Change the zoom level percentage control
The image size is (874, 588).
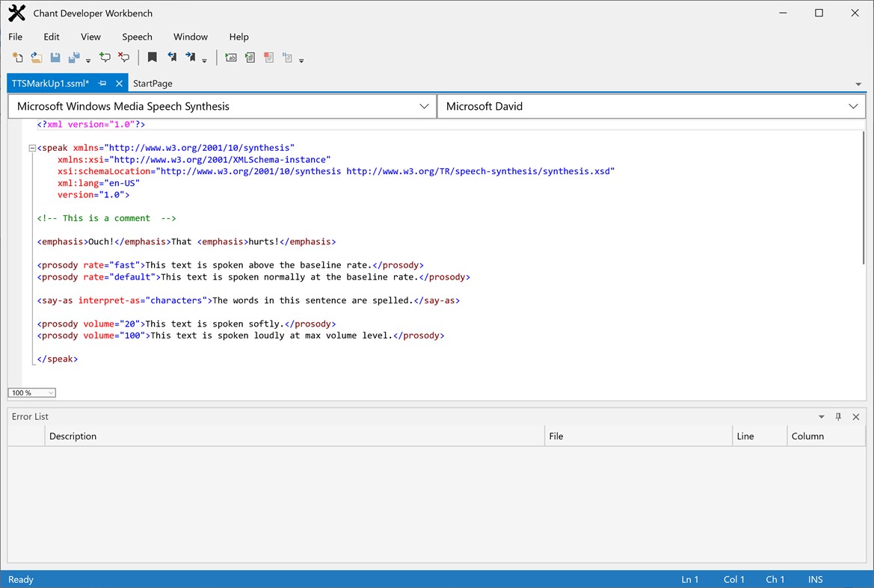(31, 392)
